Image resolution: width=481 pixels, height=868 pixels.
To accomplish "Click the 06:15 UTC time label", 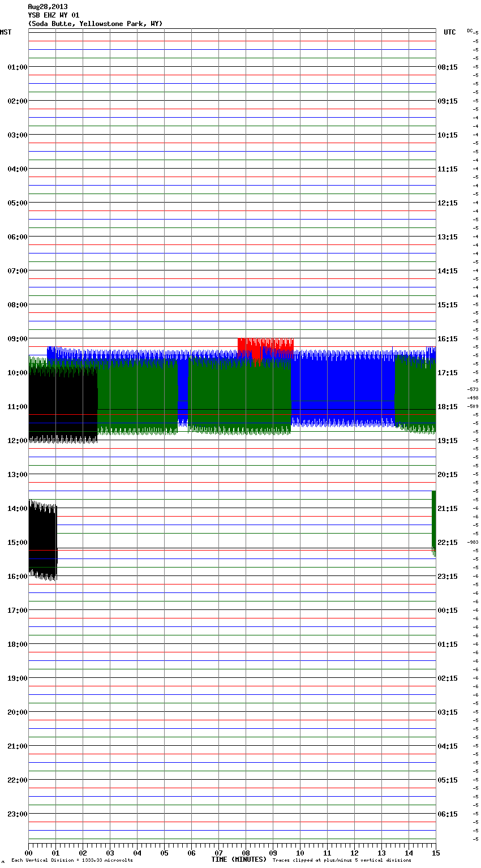I will point(448,814).
